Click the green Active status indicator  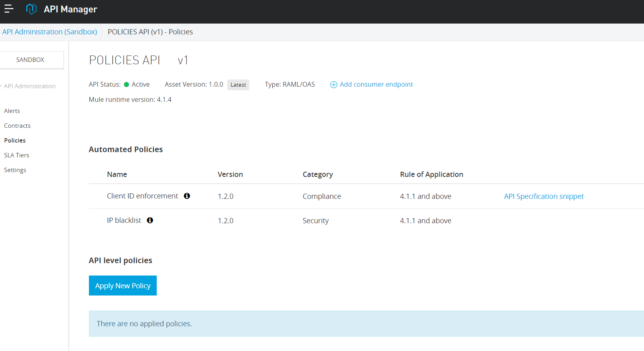point(126,84)
